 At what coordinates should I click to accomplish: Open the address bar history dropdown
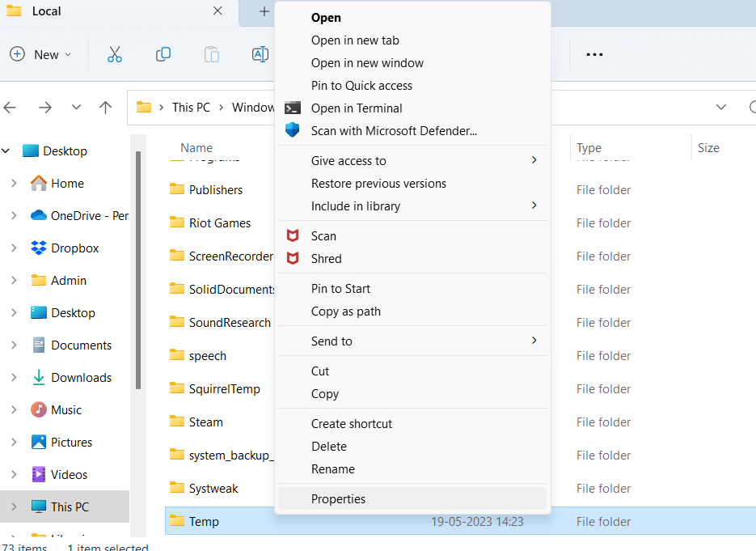coord(720,108)
